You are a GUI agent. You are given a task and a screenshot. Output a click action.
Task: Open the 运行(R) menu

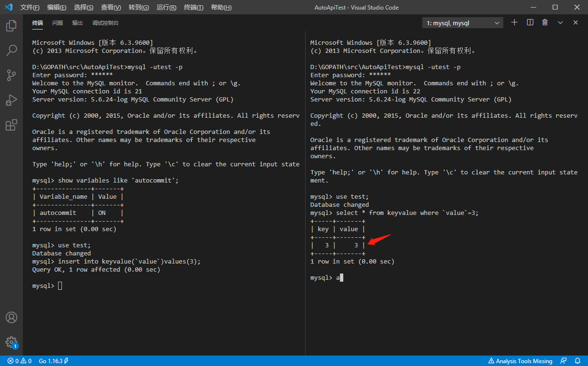coord(166,7)
